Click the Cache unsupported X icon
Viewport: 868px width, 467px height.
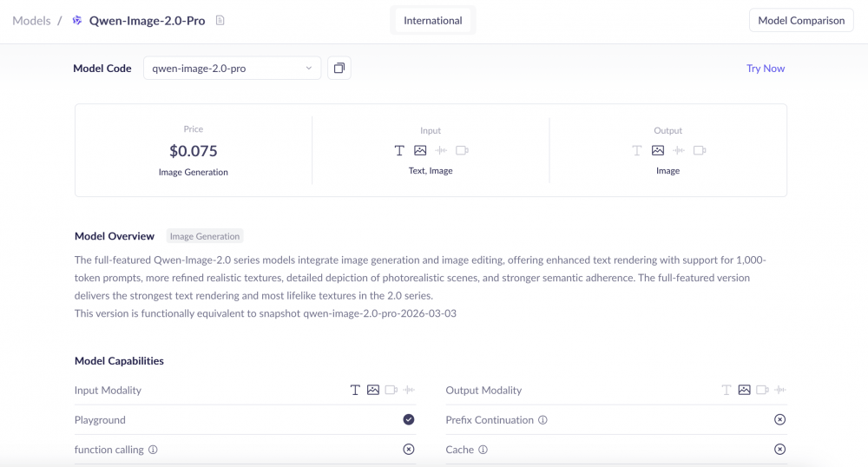[x=780, y=450]
